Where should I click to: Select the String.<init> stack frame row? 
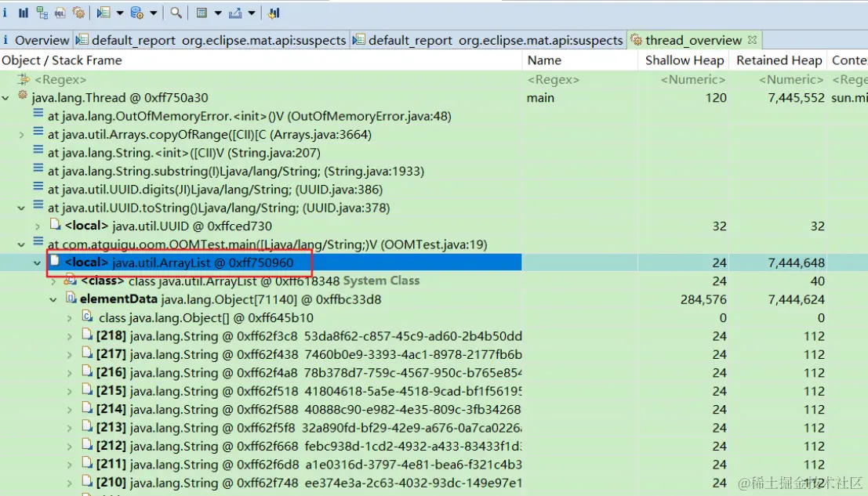tap(183, 153)
